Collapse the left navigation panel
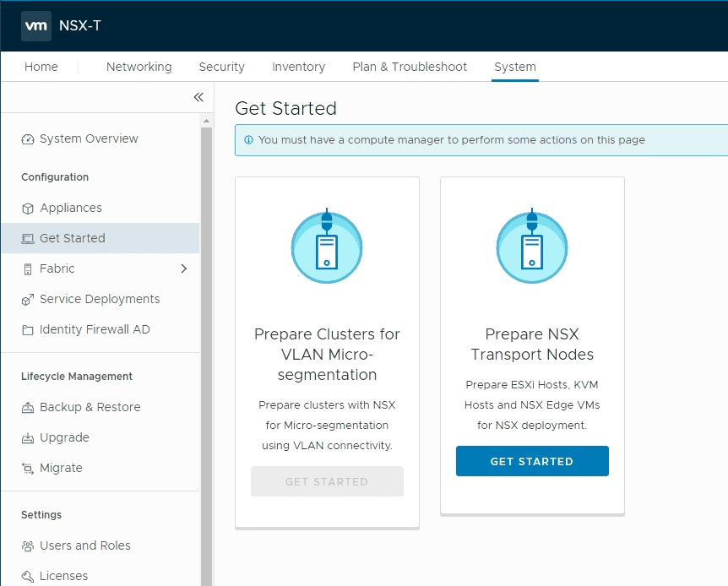Screen dimensions: 728x586 click(198, 97)
